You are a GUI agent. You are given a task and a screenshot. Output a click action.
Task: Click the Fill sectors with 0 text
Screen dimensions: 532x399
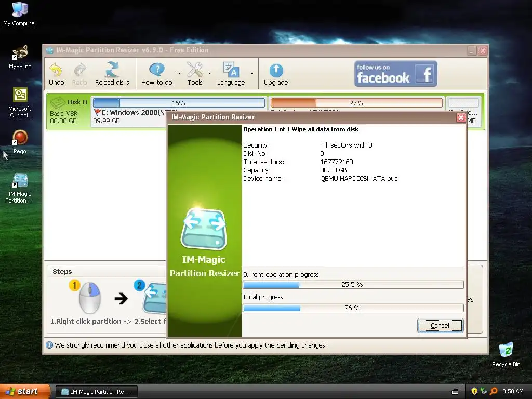[345, 145]
